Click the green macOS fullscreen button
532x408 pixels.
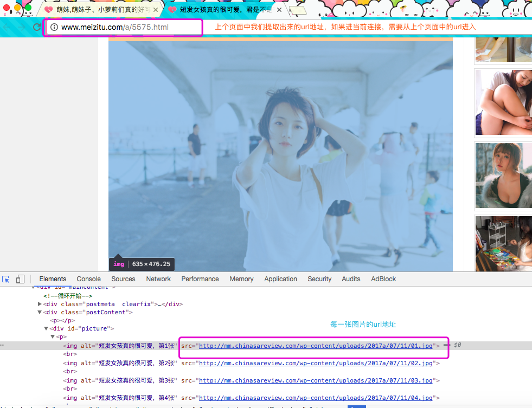28,8
